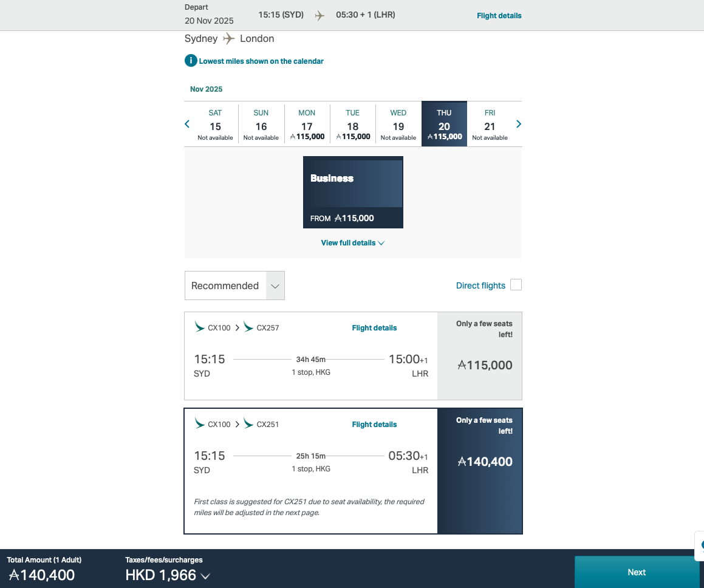The image size is (704, 588).
Task: Click the plane icon in the depart summary bar
Action: pyautogui.click(x=320, y=16)
